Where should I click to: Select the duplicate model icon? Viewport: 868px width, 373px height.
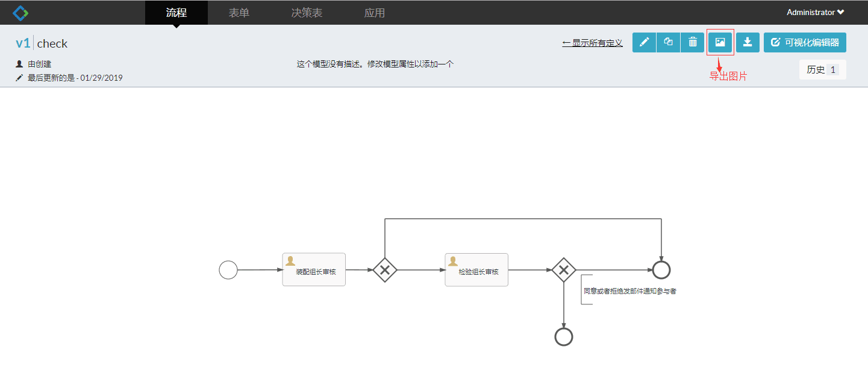pyautogui.click(x=667, y=42)
